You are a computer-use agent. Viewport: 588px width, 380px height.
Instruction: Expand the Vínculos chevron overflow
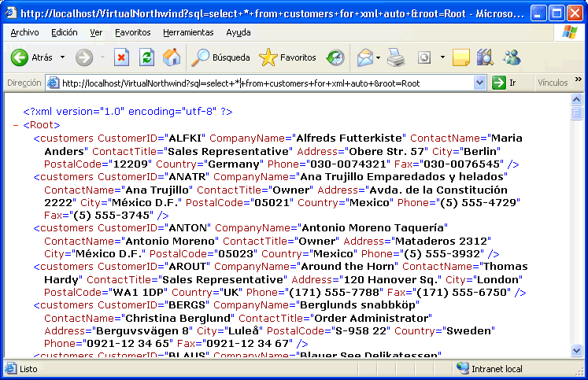[579, 79]
